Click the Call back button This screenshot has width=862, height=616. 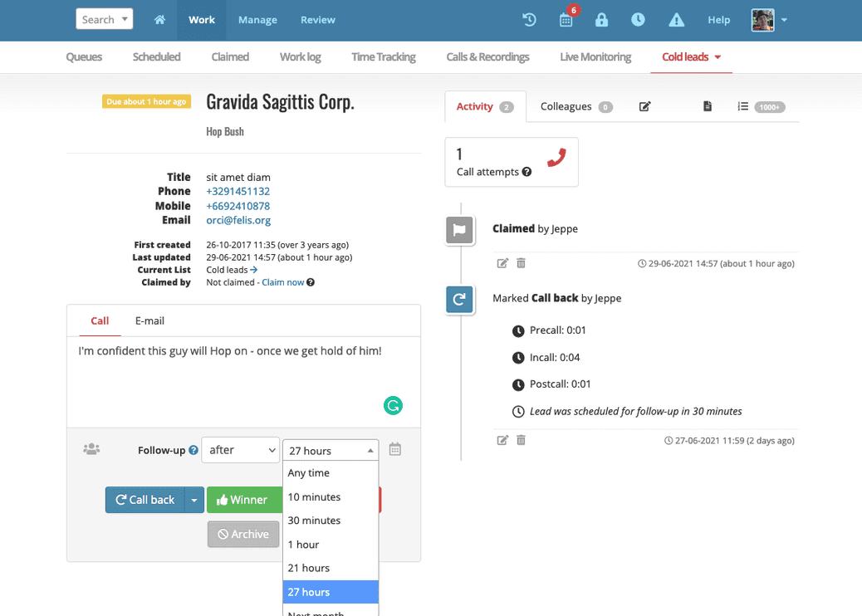(x=145, y=500)
